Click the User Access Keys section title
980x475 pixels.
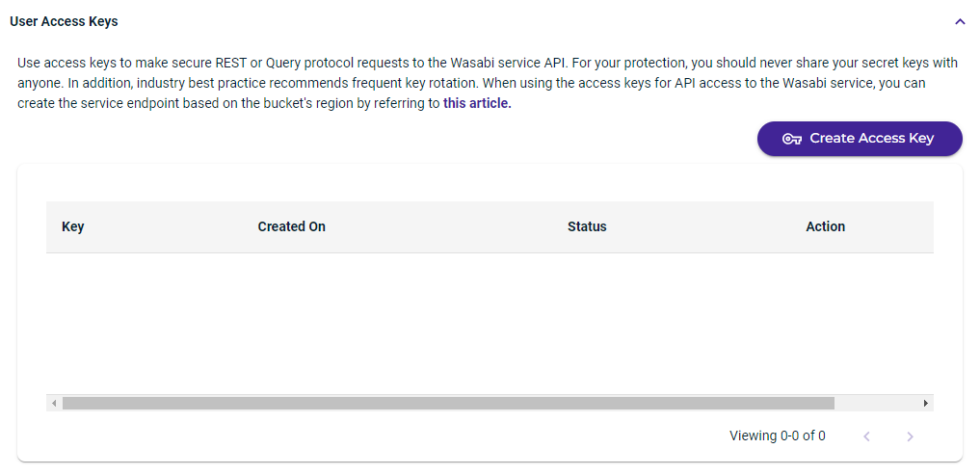pos(64,21)
